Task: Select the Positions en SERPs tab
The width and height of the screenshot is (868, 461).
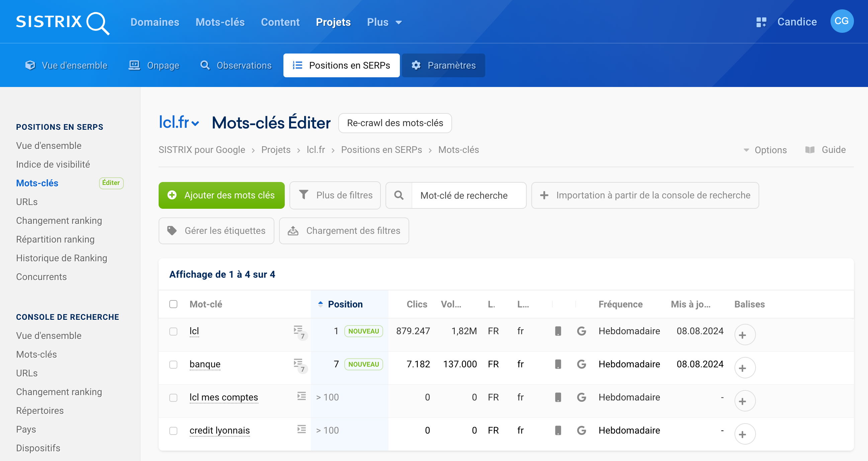Action: point(341,65)
